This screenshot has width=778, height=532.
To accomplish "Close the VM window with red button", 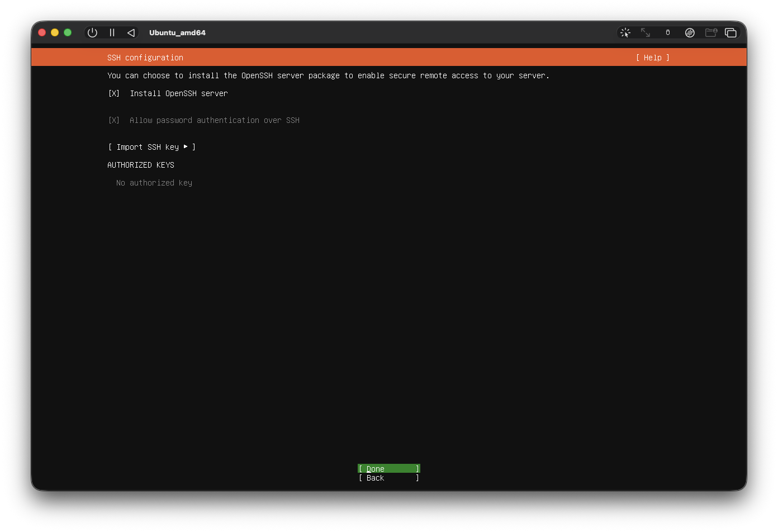I will pos(42,33).
